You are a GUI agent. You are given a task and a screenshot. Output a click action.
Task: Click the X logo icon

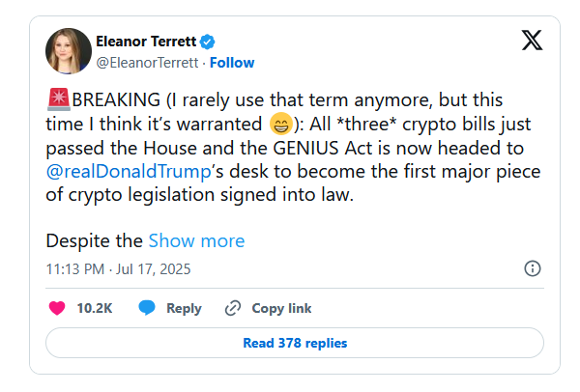[x=532, y=40]
